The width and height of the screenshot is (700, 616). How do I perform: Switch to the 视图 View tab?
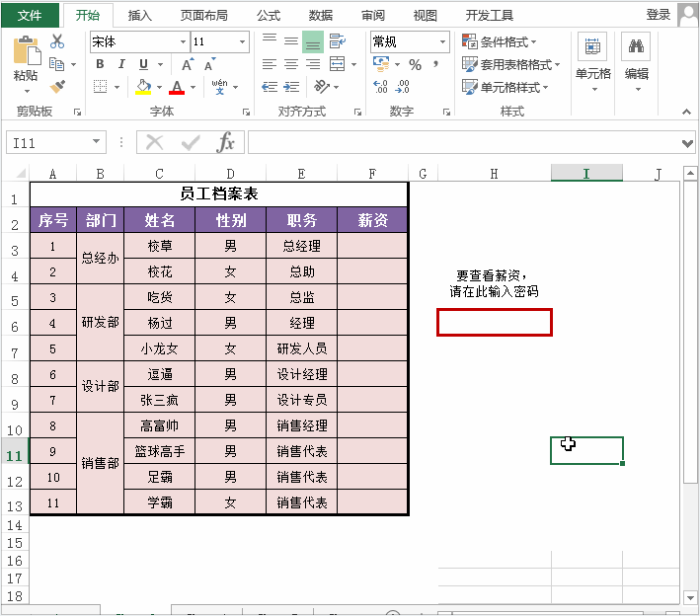click(425, 15)
